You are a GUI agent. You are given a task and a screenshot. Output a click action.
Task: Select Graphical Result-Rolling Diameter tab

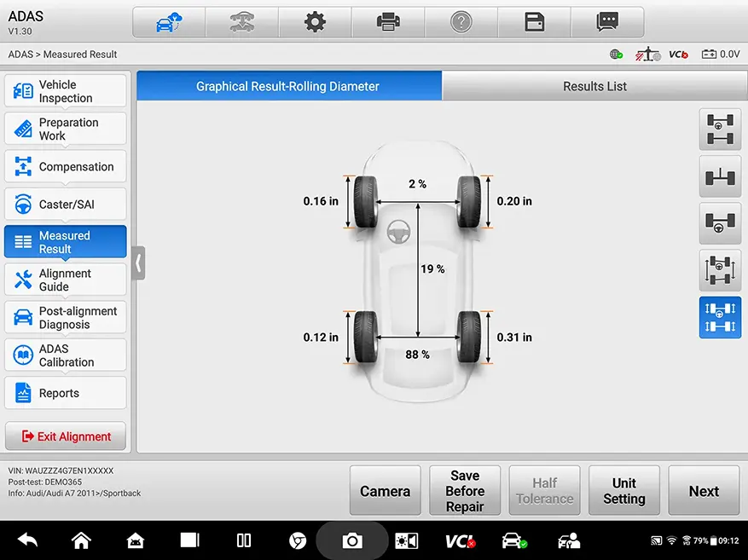pyautogui.click(x=288, y=86)
